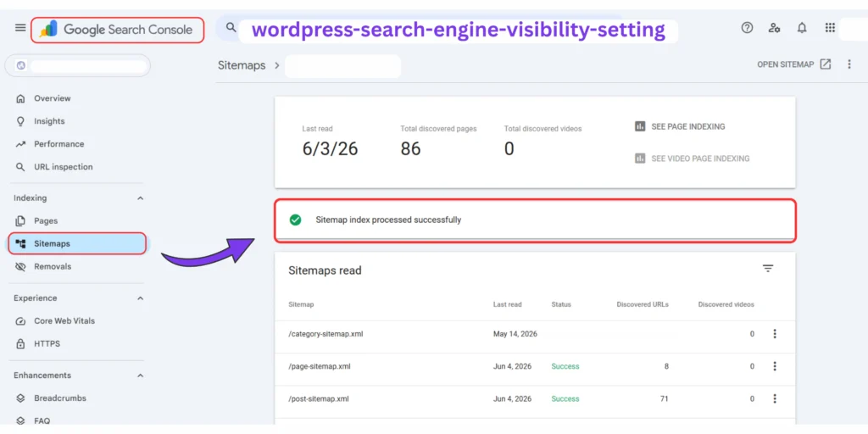This screenshot has height=434, width=868.
Task: Click the Sitemap column header
Action: pyautogui.click(x=301, y=304)
